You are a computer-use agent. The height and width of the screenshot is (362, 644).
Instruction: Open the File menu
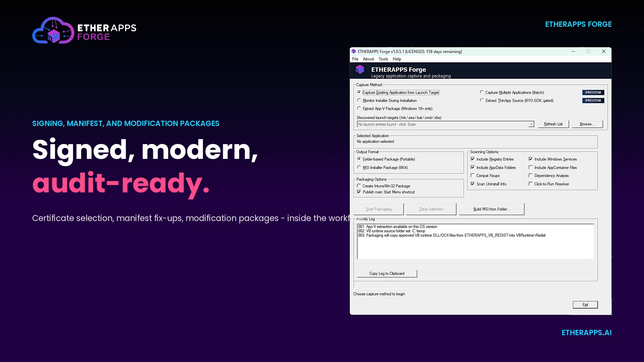pyautogui.click(x=355, y=59)
